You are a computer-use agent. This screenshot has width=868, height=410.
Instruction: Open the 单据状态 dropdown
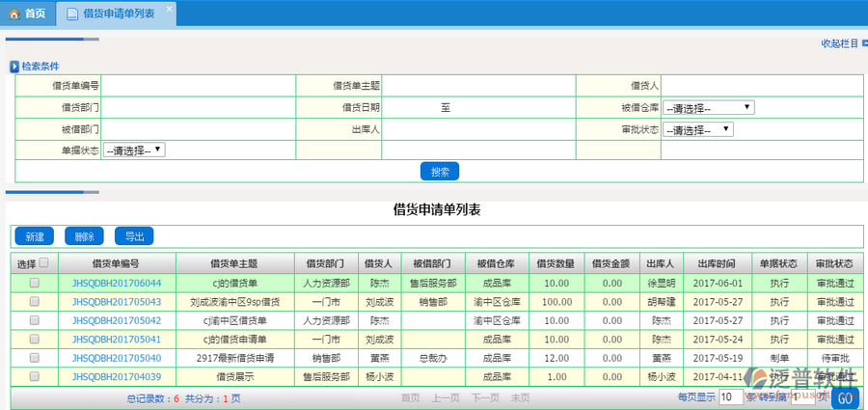click(134, 150)
